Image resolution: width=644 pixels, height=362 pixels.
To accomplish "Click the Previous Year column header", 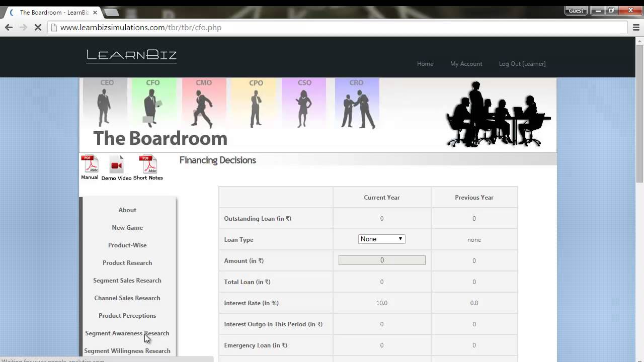I will pyautogui.click(x=474, y=198).
